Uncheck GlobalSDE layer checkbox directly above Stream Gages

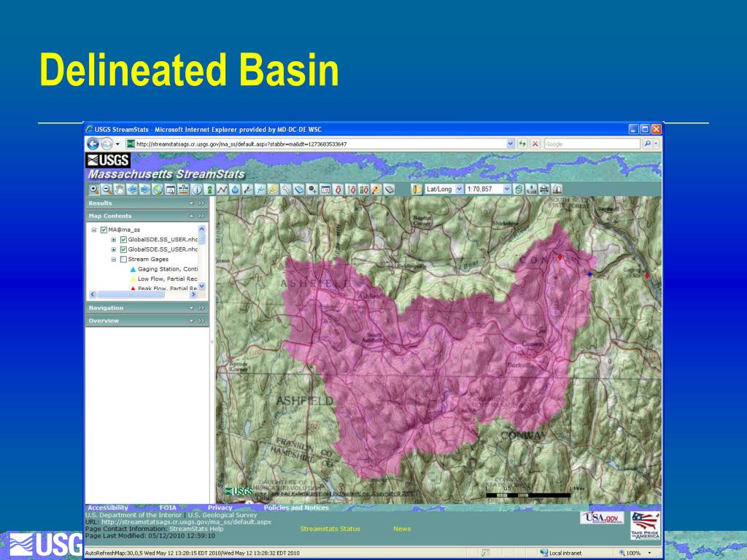123,249
